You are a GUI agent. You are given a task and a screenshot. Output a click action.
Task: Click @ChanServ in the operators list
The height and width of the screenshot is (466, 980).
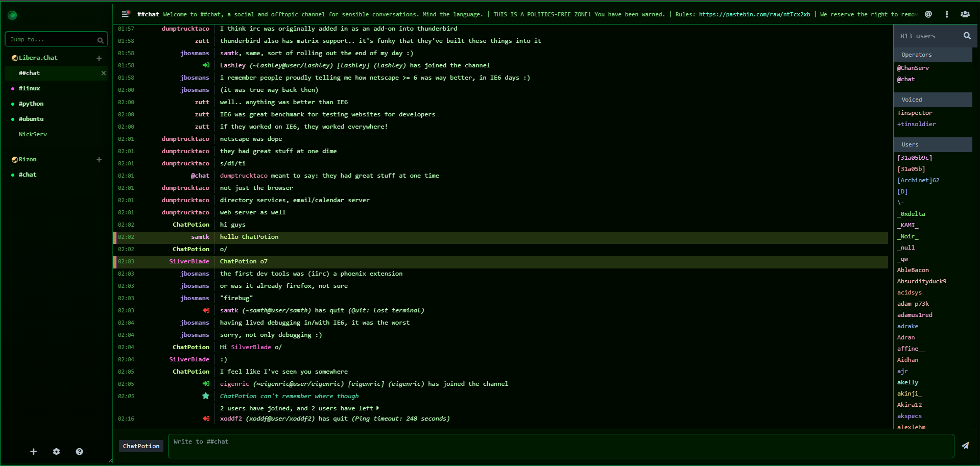pos(913,68)
